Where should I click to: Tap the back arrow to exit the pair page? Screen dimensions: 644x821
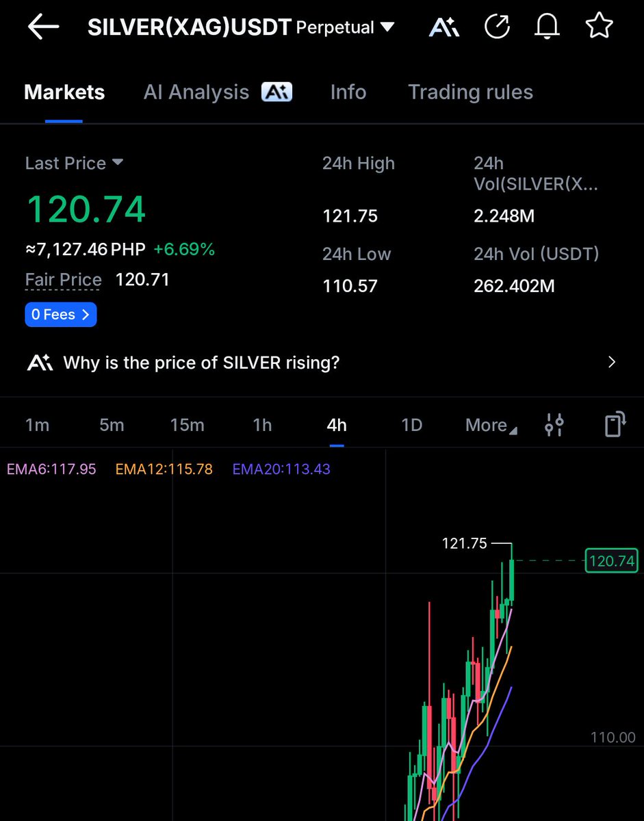[x=42, y=27]
